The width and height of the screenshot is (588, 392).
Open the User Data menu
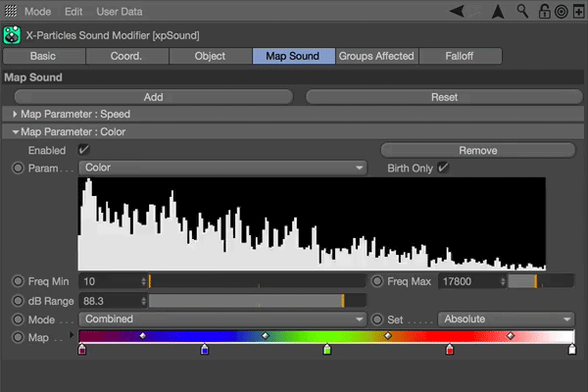120,12
